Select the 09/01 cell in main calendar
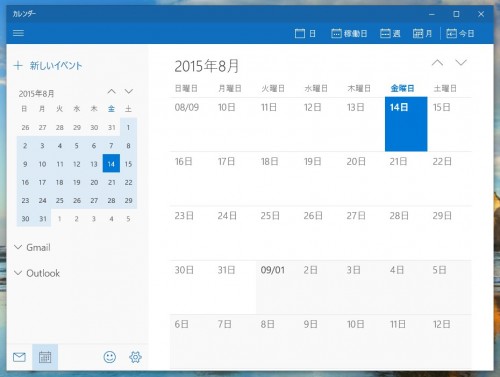 [277, 287]
